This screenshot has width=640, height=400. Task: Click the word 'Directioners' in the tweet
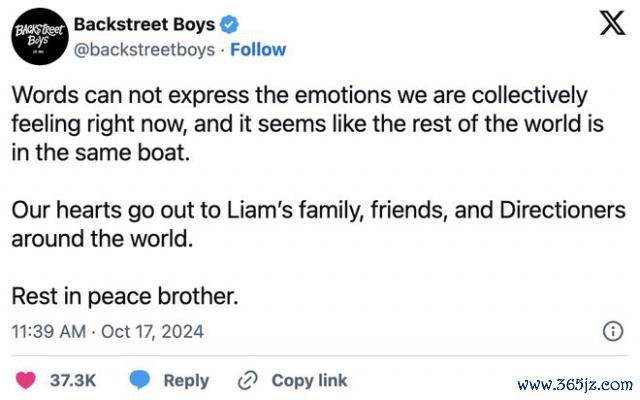coord(562,210)
